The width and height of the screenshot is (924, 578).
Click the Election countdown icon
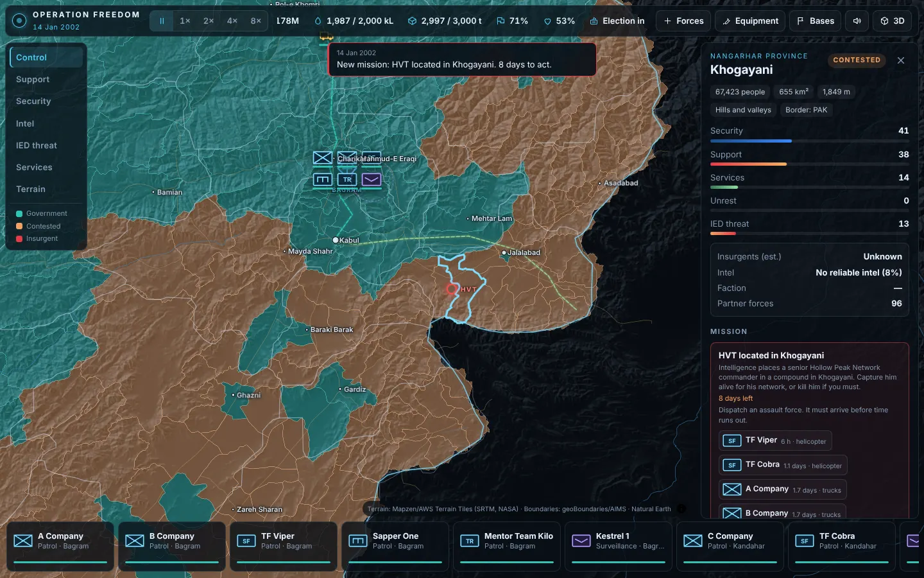click(x=594, y=21)
